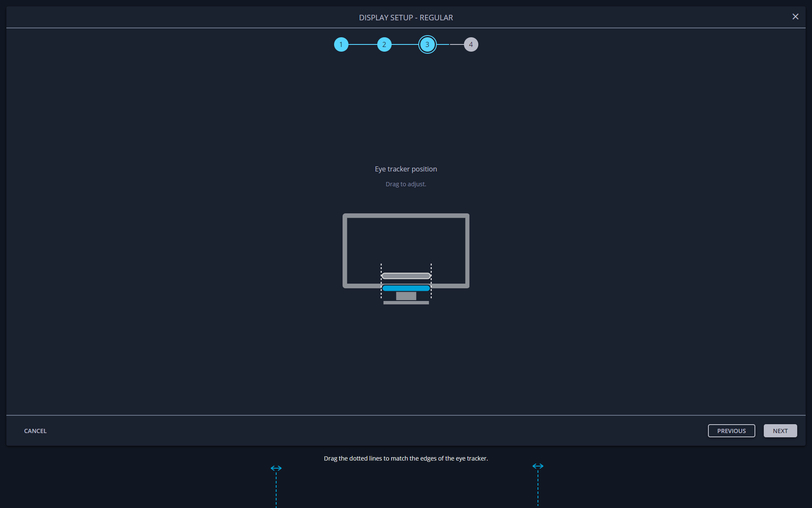Screen dimensions: 812x508
Task: Click the monitor stand in the diagram
Action: (406, 296)
